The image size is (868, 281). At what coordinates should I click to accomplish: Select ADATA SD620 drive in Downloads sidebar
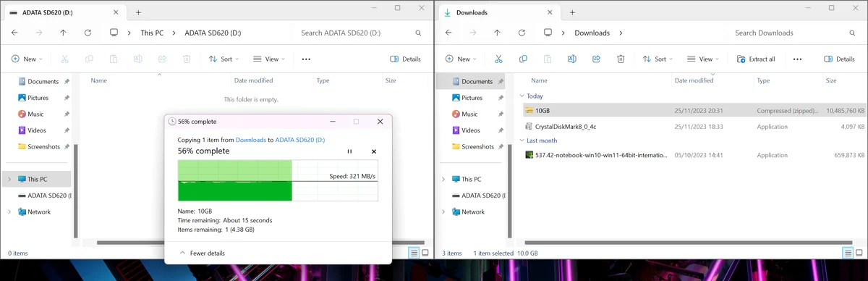(478, 196)
